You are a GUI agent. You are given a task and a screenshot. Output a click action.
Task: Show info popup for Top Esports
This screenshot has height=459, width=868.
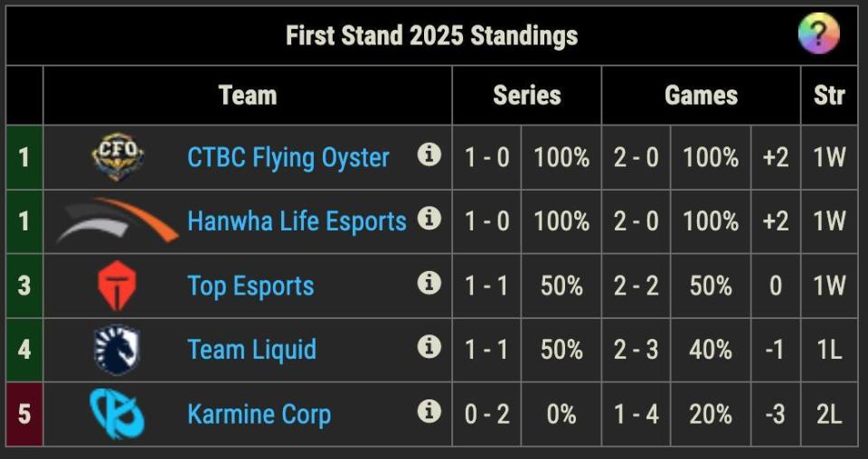pos(429,283)
